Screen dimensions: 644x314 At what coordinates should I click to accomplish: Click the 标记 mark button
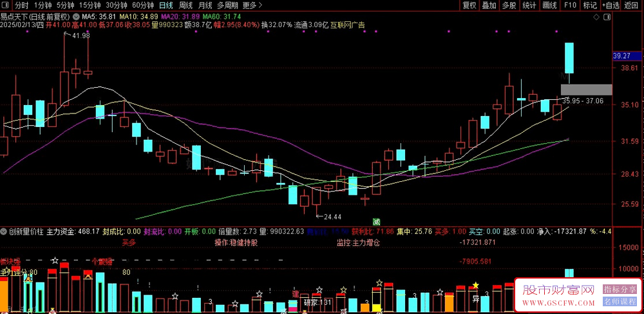(x=590, y=5)
